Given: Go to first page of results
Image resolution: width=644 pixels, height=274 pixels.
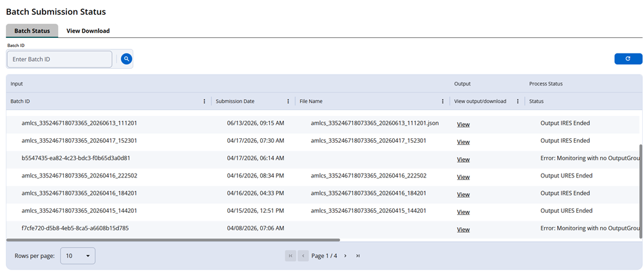Looking at the screenshot, I should point(290,255).
